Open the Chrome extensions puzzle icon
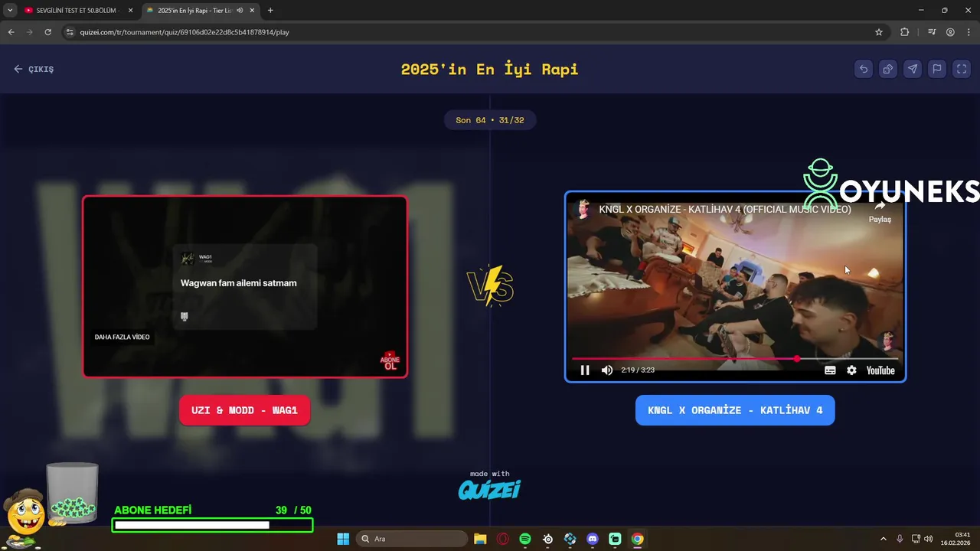Image resolution: width=980 pixels, height=551 pixels. pyautogui.click(x=904, y=32)
